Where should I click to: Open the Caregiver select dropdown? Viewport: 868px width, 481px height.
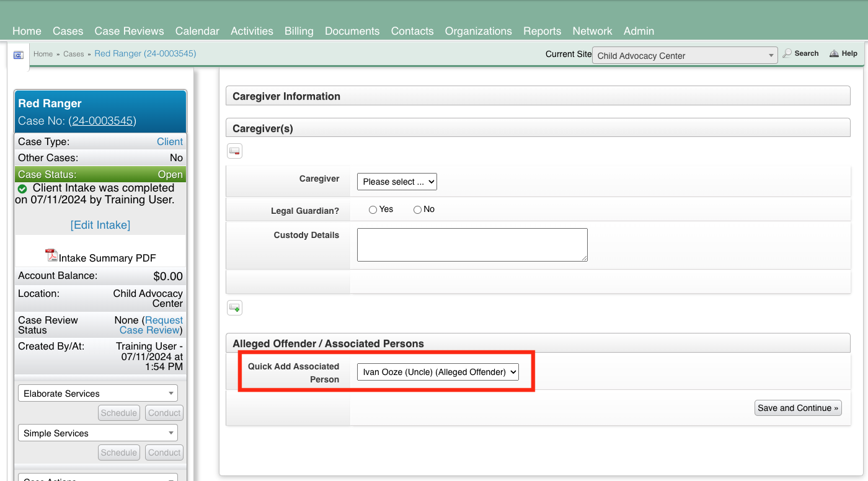397,182
